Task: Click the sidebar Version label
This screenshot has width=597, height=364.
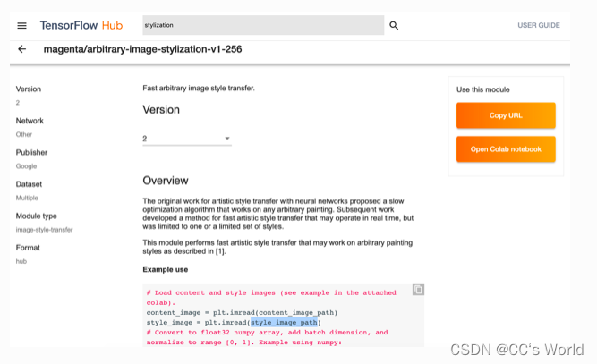Action: [x=29, y=89]
